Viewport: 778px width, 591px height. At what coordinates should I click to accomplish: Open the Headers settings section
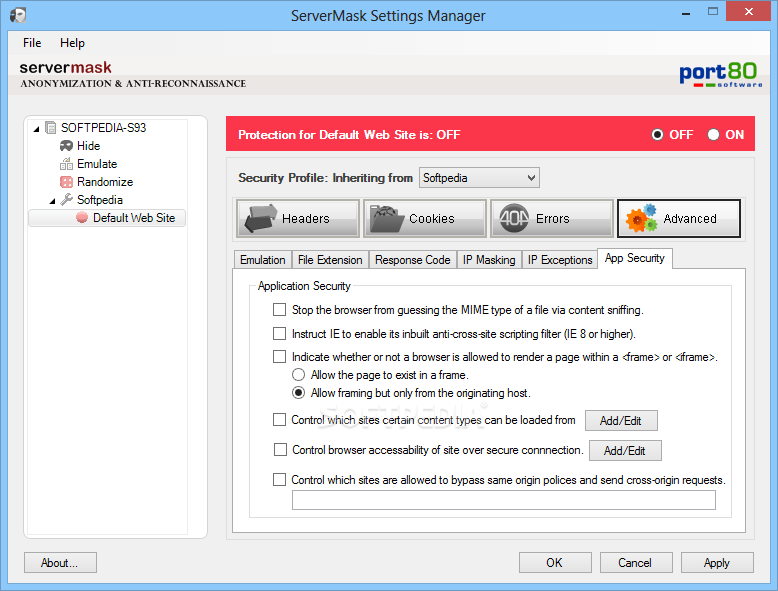(x=298, y=218)
